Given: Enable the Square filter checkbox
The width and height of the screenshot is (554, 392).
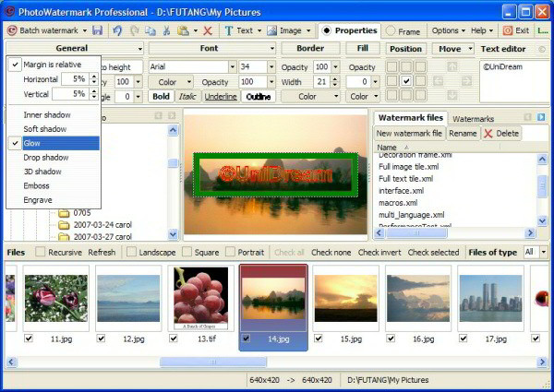Looking at the screenshot, I should (187, 252).
